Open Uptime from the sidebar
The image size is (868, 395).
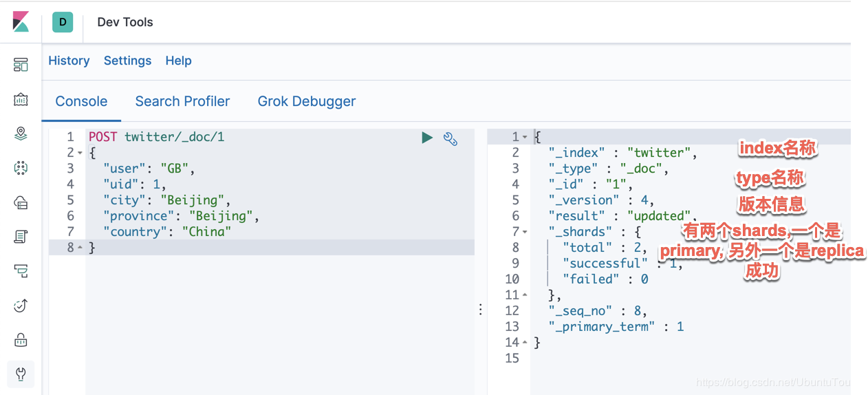click(21, 306)
